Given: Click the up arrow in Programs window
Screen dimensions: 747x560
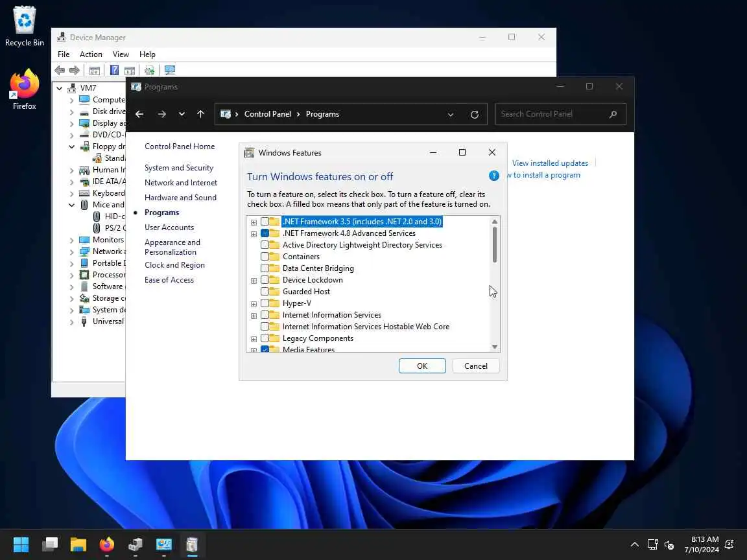Looking at the screenshot, I should [x=200, y=114].
